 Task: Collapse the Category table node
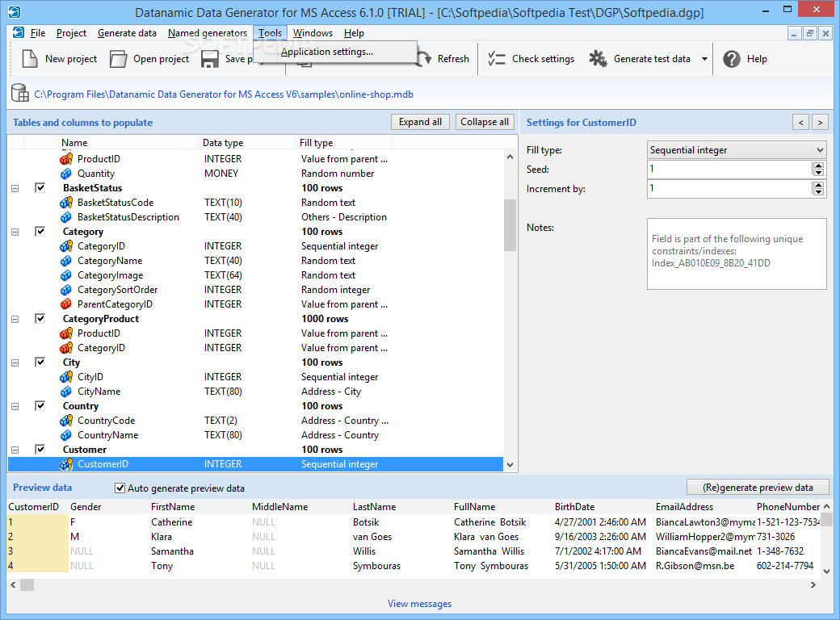(15, 232)
